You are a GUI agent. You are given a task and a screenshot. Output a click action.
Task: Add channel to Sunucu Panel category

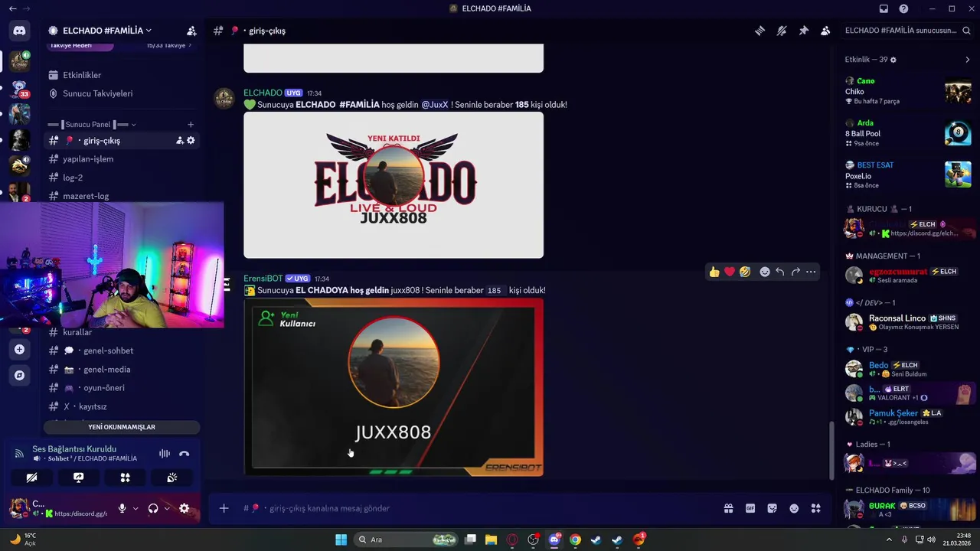pyautogui.click(x=191, y=125)
